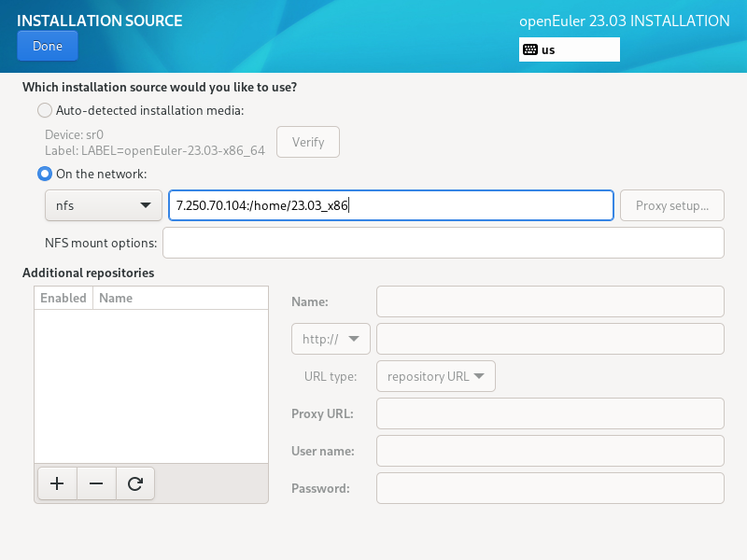Screen dimensions: 747x560
Task: Click the NFS server address field
Action: pos(390,205)
